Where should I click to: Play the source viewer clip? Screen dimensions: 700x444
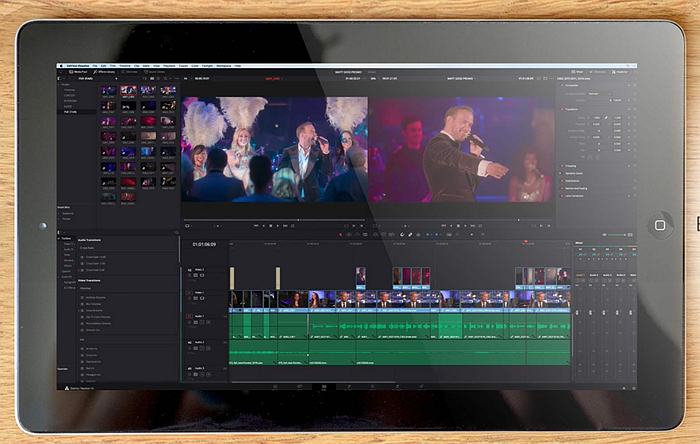point(278,226)
